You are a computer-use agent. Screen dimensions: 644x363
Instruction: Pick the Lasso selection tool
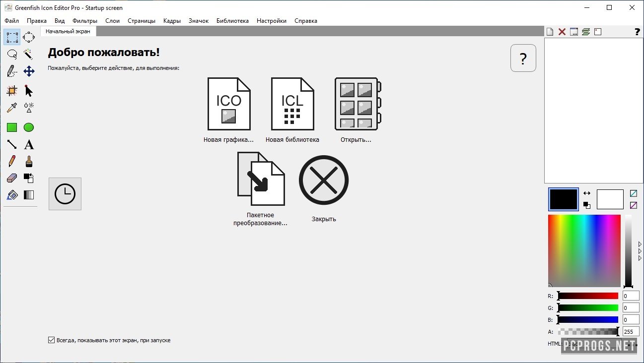click(x=12, y=54)
